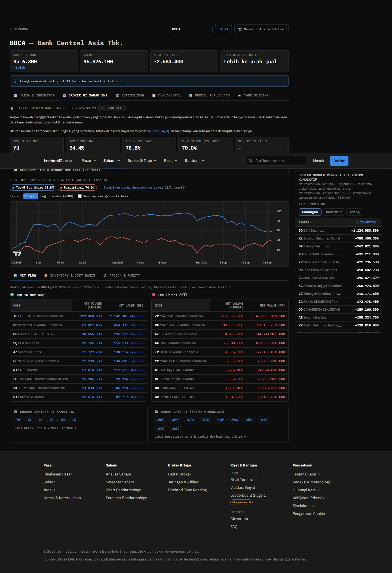Viewport: 392px width, 573px height.
Task: Click the Tentang Kami external link arrow
Action: [319, 474]
